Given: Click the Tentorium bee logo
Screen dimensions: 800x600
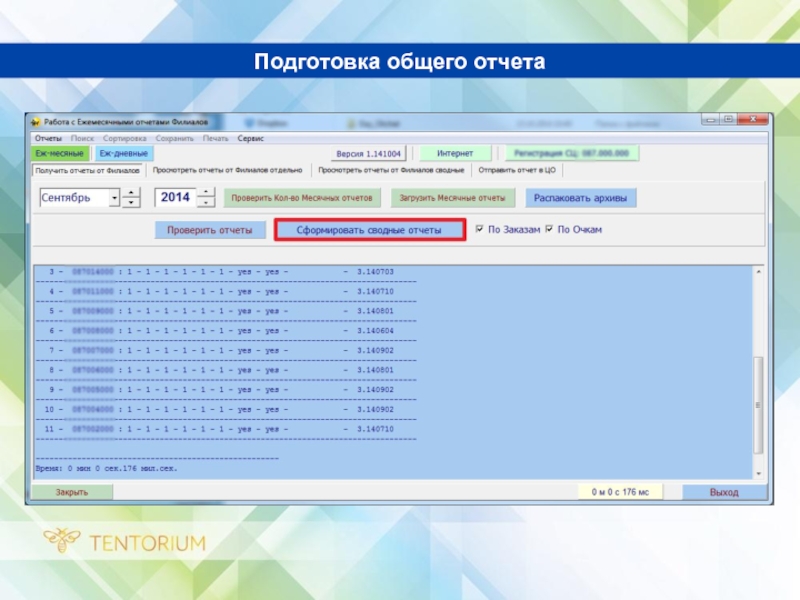Looking at the screenshot, I should coord(62,542).
